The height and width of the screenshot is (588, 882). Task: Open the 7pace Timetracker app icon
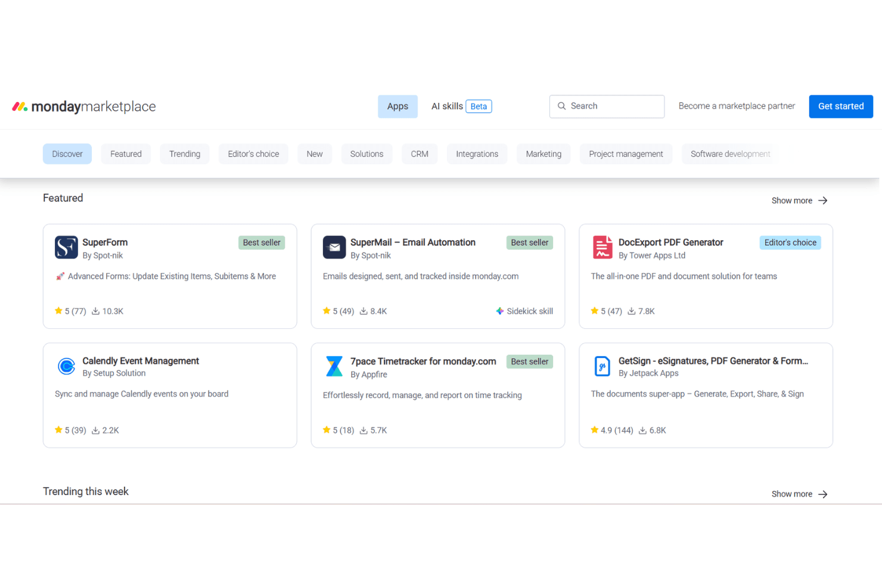(334, 366)
